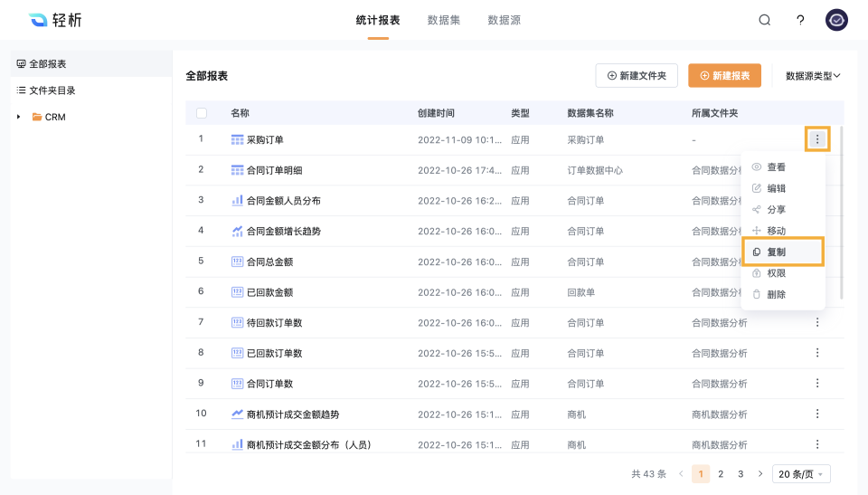Choose 移动 from the context menu
Viewport: 868px width, 495px height.
[x=783, y=231]
